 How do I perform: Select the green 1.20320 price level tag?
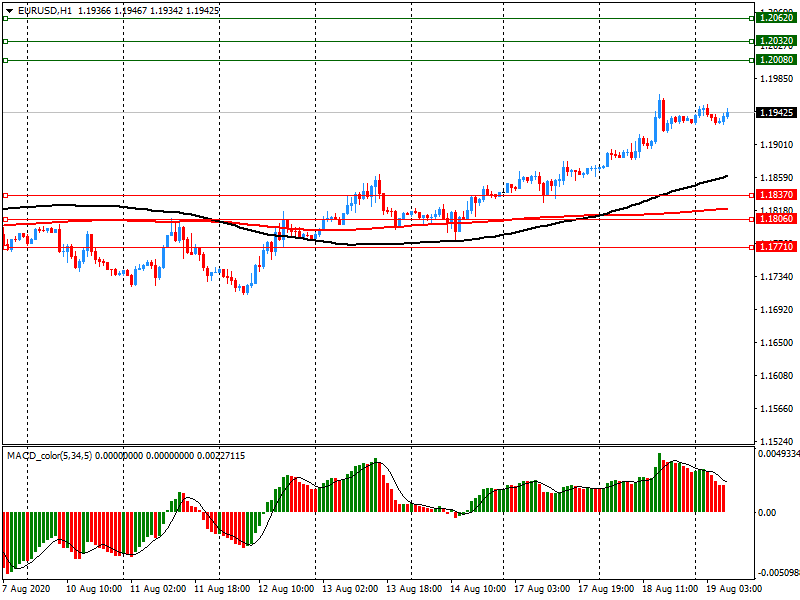(775, 41)
